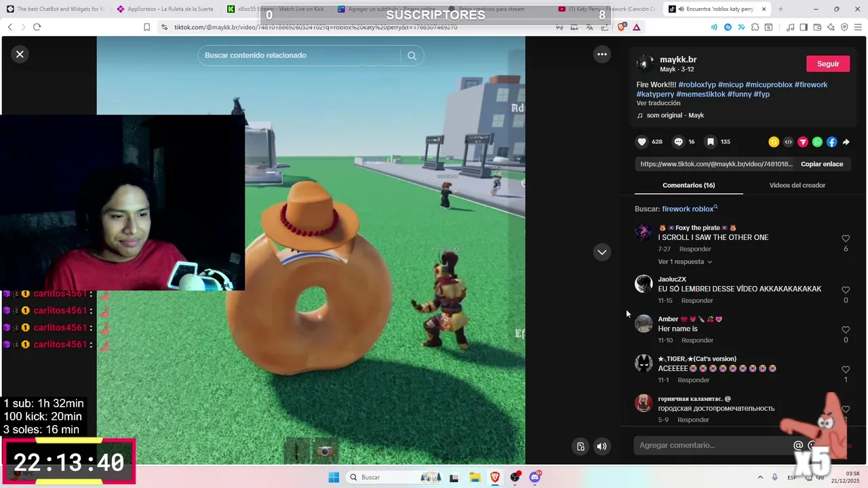The image size is (868, 488).
Task: Switch to AppSorteos Ruleta de la Suerte tab
Action: (166, 9)
